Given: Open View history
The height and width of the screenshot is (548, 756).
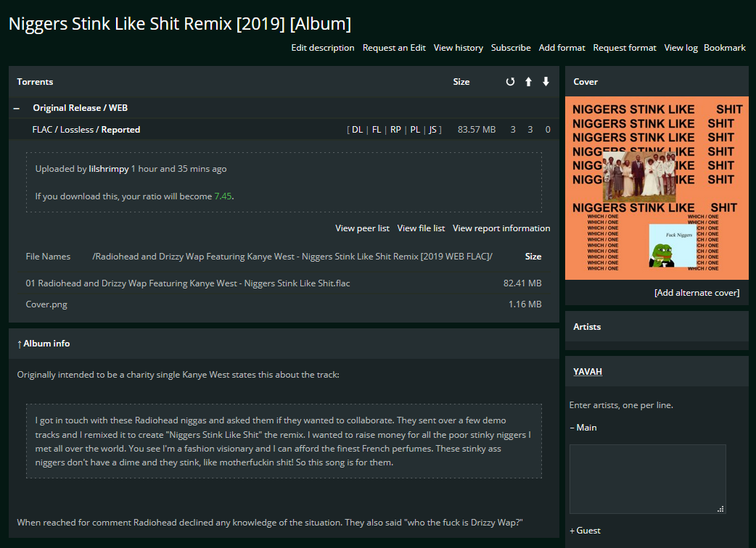Looking at the screenshot, I should pos(458,48).
